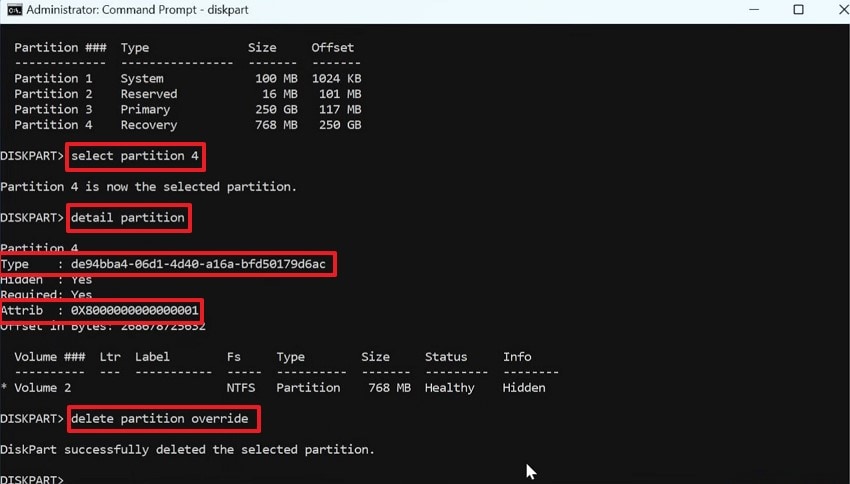Click the Type GUID 'de94bba4-06d1-4d40-a16a-bfd50179d6ac'

[x=198, y=264]
